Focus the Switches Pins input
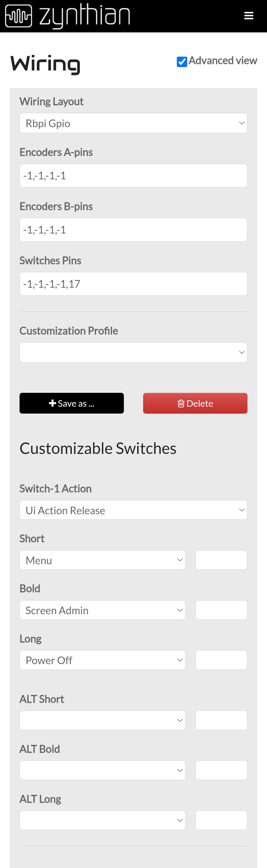Image resolution: width=267 pixels, height=868 pixels. pyautogui.click(x=133, y=284)
